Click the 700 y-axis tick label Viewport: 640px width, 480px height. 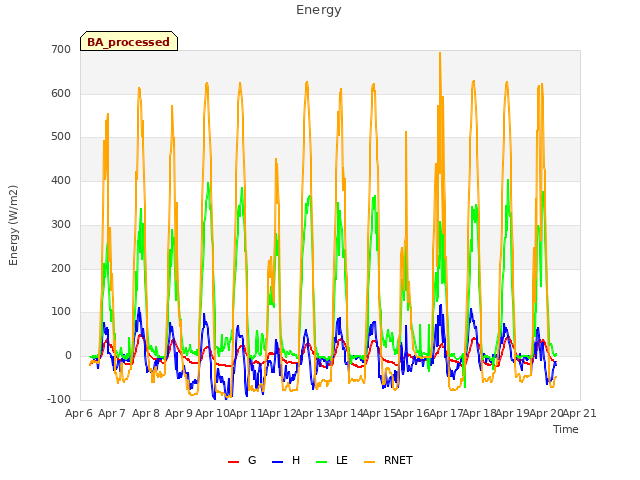[x=61, y=49]
